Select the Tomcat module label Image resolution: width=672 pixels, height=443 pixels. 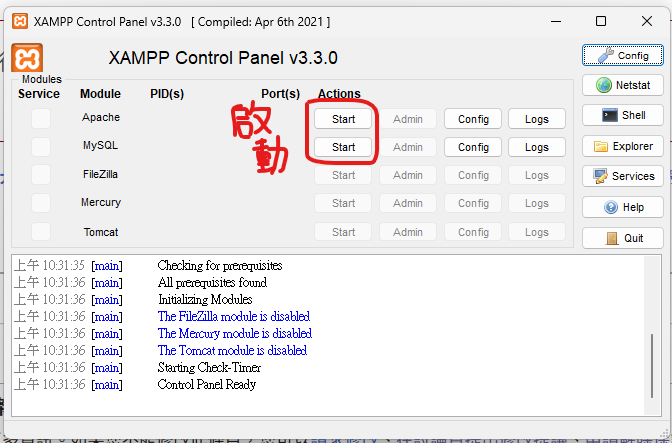[x=101, y=232]
